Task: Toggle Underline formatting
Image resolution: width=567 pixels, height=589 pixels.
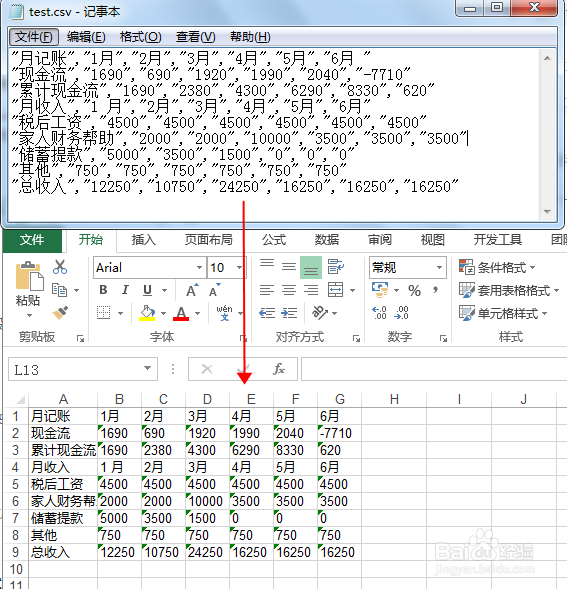Action: pos(147,290)
